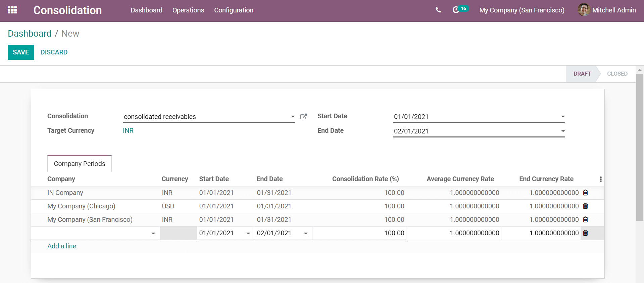Click the scrollbar up arrow
Viewport: 644px width, 283px height.
640,70
